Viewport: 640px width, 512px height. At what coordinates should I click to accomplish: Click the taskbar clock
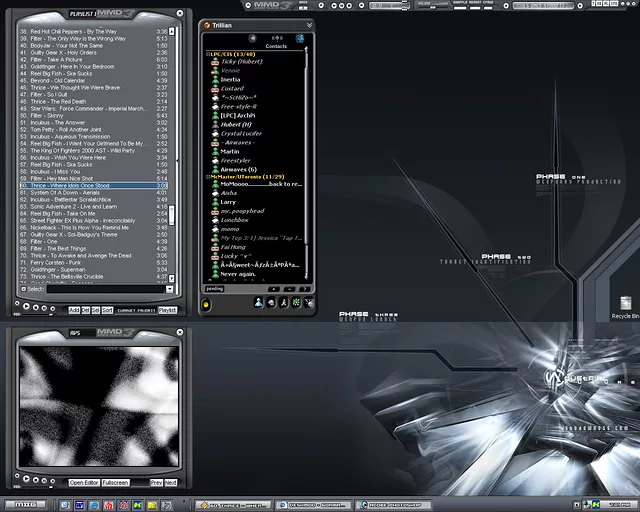point(619,505)
